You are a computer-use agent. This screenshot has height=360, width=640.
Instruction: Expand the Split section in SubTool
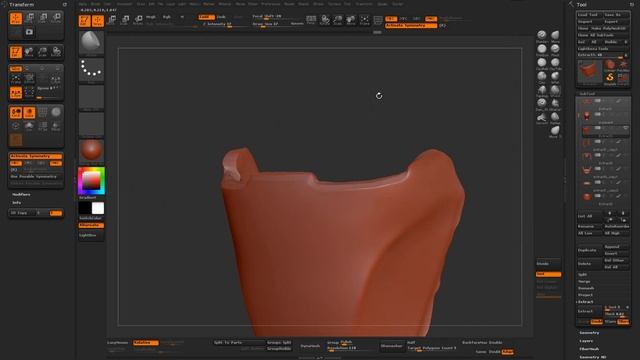click(x=582, y=275)
